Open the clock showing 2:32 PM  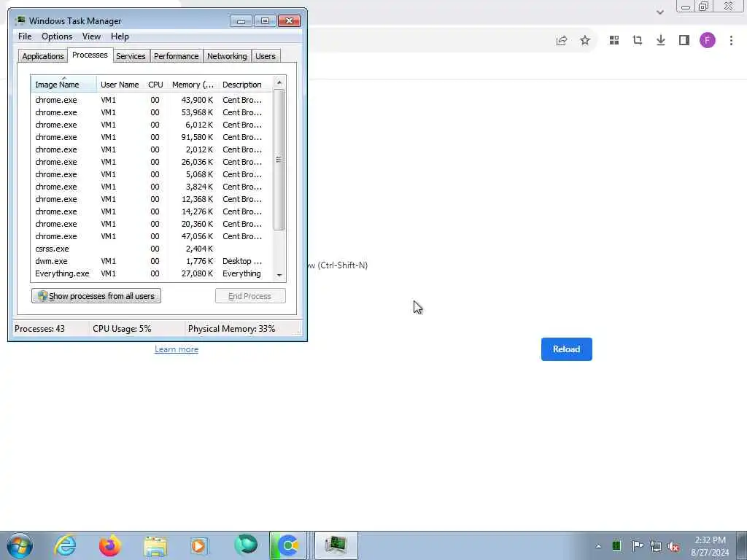pyautogui.click(x=710, y=546)
